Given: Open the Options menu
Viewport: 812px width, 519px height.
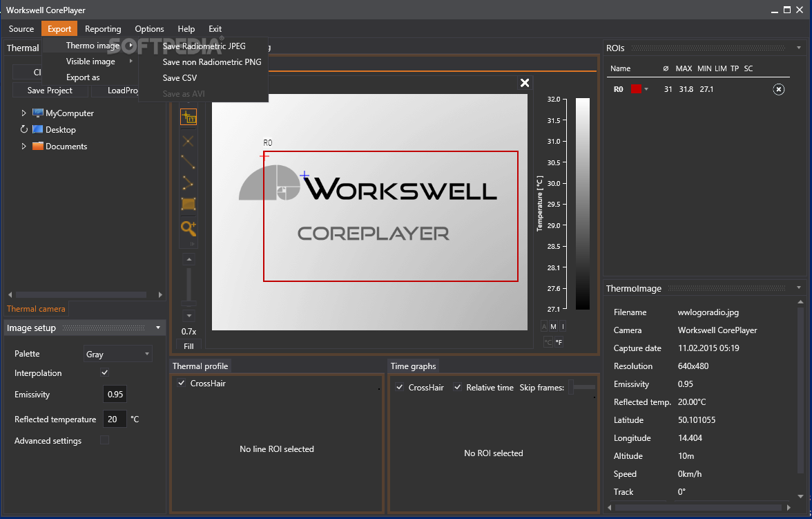Looking at the screenshot, I should point(149,28).
